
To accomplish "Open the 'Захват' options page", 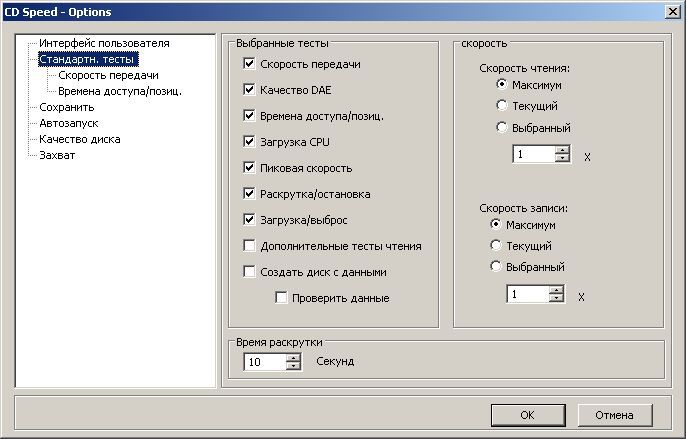I will pos(56,155).
